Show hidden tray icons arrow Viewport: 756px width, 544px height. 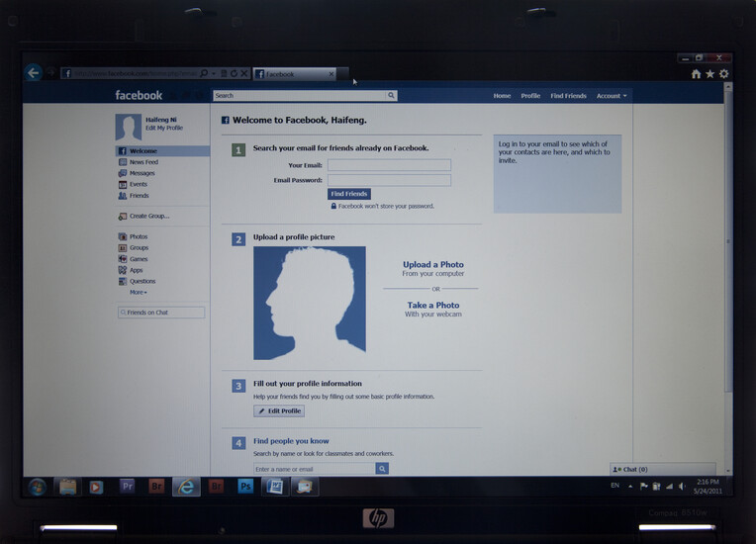[630, 487]
